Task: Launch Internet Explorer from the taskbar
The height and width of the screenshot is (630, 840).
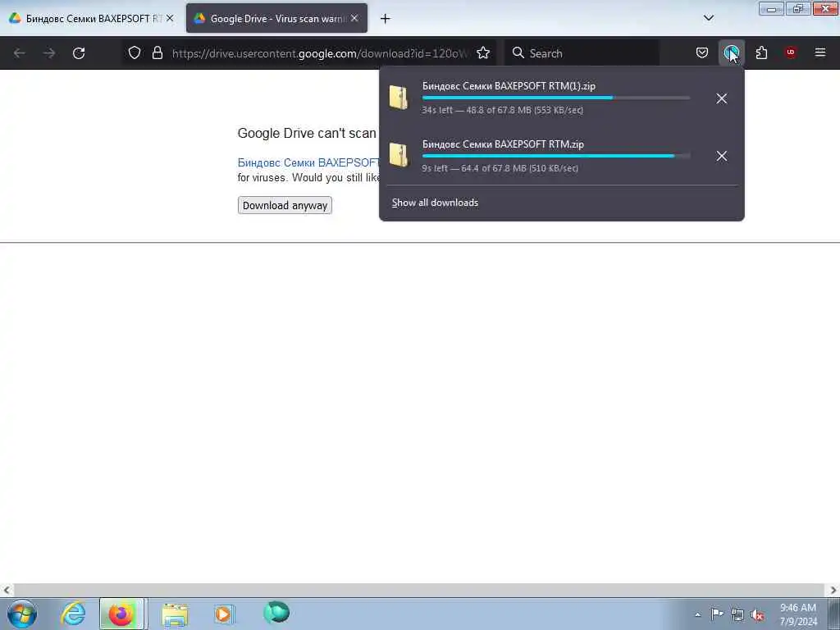Action: (x=73, y=614)
